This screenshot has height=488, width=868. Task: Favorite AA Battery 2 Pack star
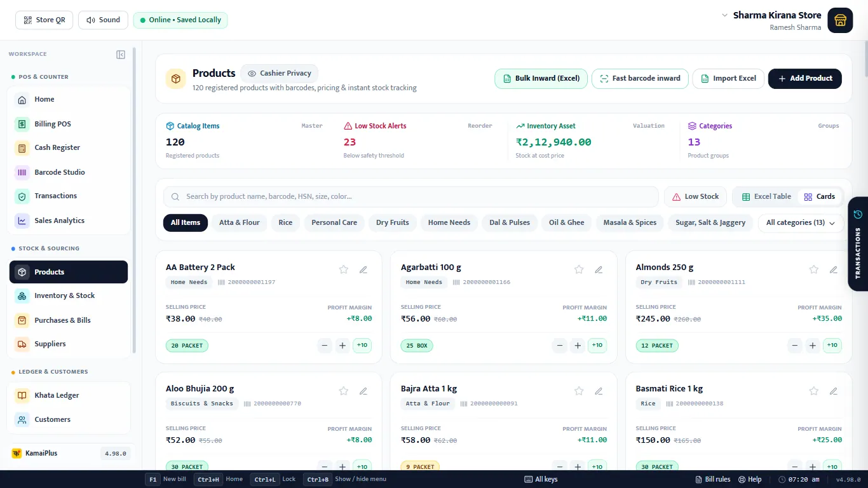point(344,269)
